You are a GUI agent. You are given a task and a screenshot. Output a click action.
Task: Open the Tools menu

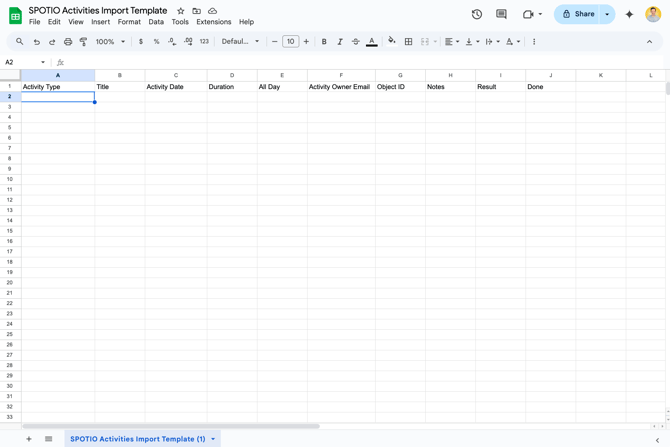pyautogui.click(x=180, y=22)
